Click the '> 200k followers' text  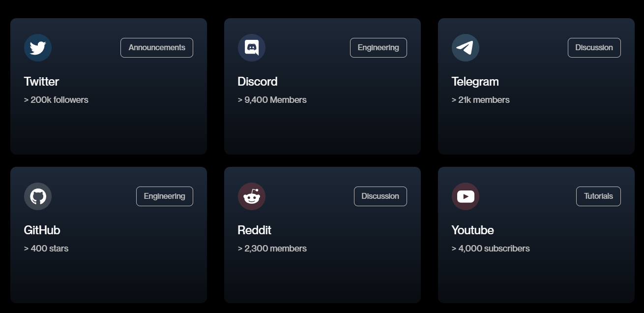tap(56, 100)
